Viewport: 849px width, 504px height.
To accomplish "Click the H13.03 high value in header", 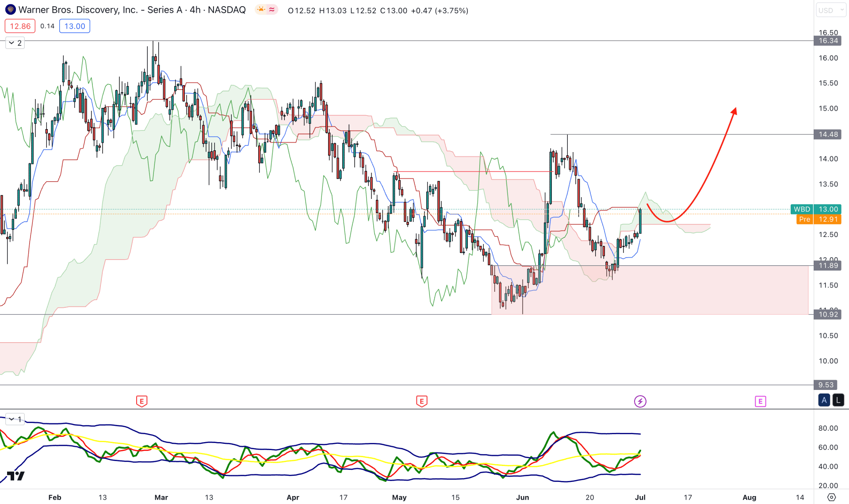I will tap(333, 11).
